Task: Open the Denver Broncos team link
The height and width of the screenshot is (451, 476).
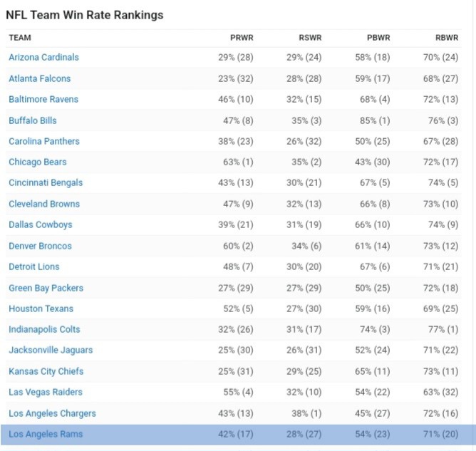Action: [40, 246]
